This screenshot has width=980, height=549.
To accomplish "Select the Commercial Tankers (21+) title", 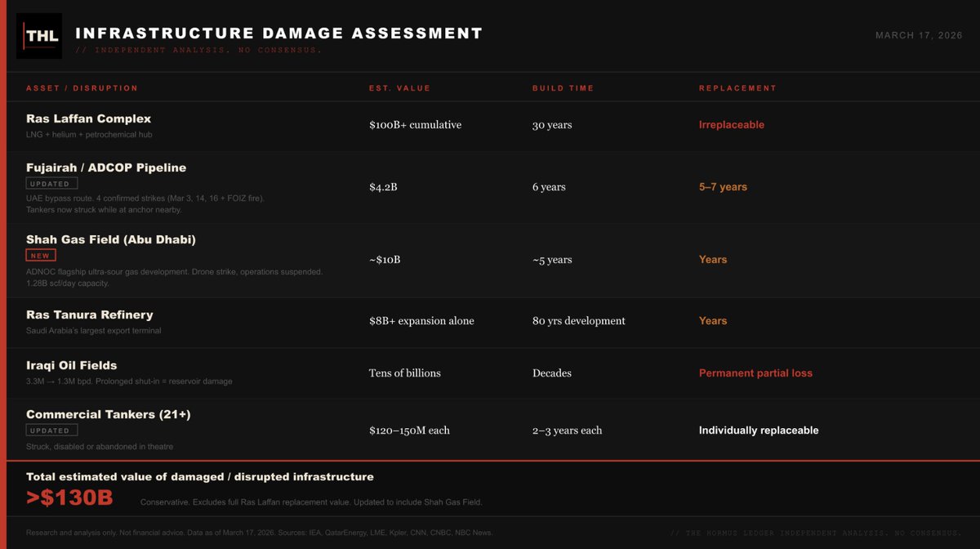I will click(x=109, y=414).
